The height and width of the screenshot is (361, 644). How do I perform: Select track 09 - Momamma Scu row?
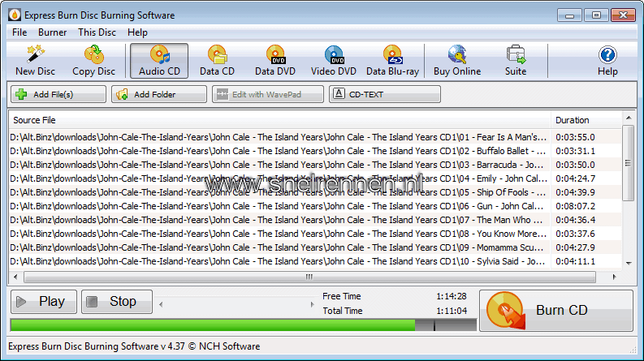click(x=315, y=247)
